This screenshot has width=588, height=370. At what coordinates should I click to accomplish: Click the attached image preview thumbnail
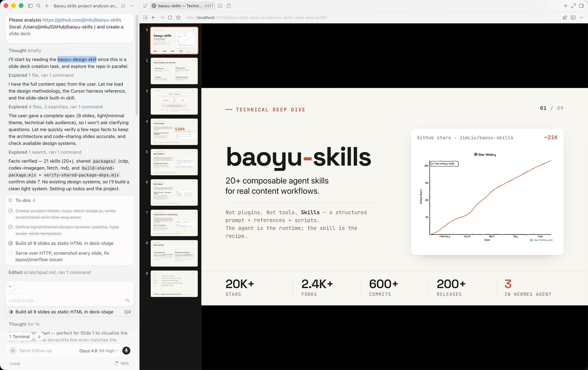pyautogui.click(x=14, y=290)
